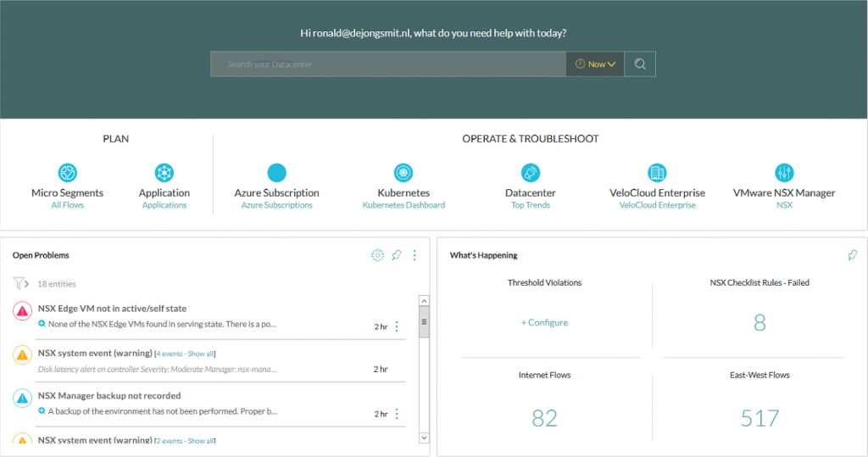Open the All Flows link

[68, 205]
